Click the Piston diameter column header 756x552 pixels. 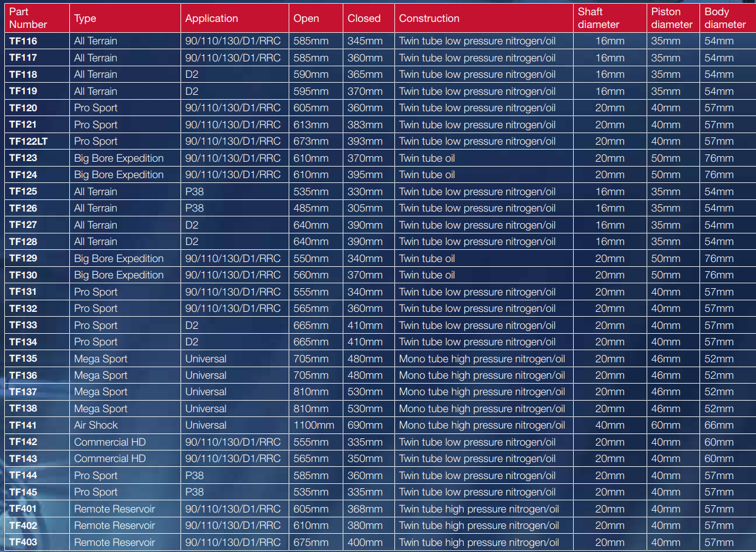click(672, 18)
